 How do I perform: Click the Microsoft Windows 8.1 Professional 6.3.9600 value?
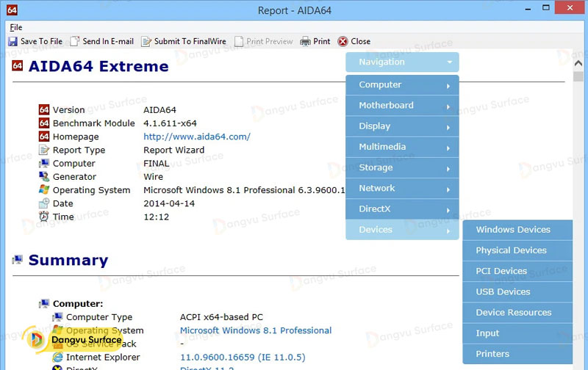point(244,190)
